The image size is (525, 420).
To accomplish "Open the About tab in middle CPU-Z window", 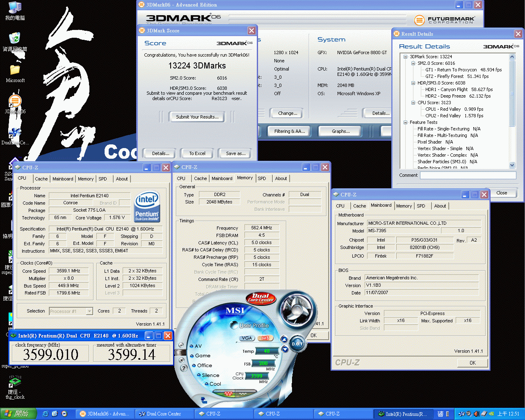I will [281, 178].
